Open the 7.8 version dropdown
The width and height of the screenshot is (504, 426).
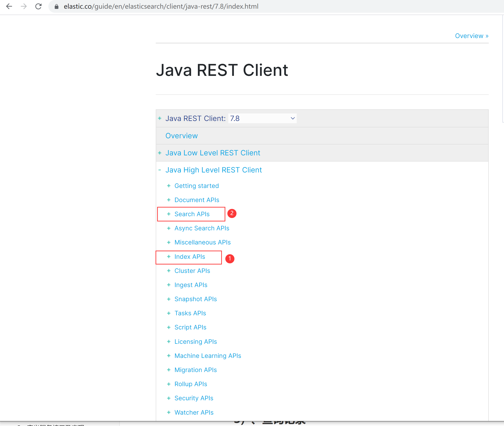(x=262, y=118)
